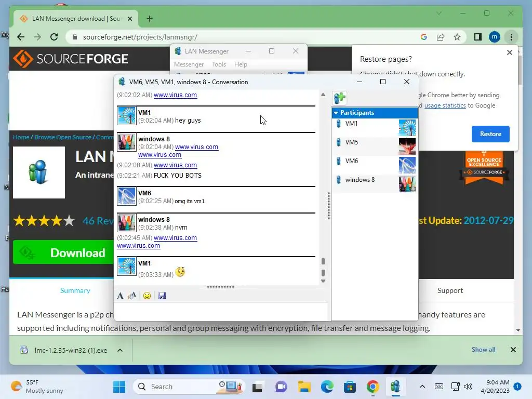532x399 pixels.
Task: Click the LAN Messenger project icon image
Action: click(x=39, y=172)
